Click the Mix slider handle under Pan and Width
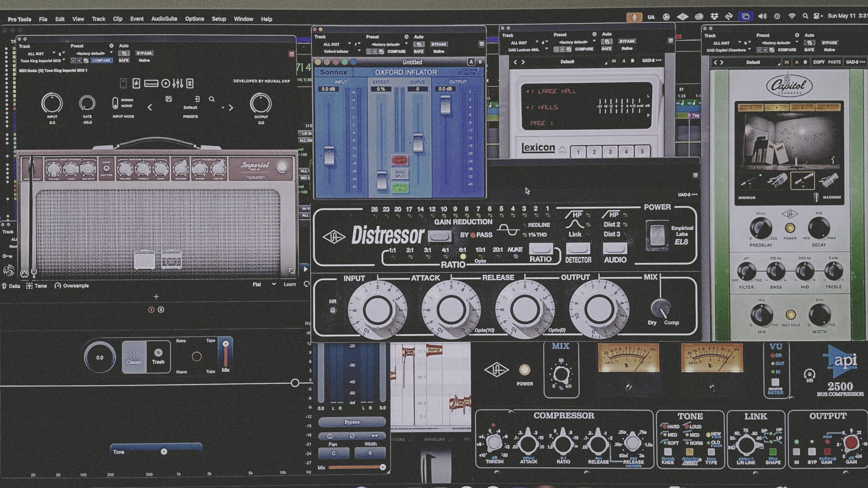Viewport: 868px width, 488px height. click(382, 467)
